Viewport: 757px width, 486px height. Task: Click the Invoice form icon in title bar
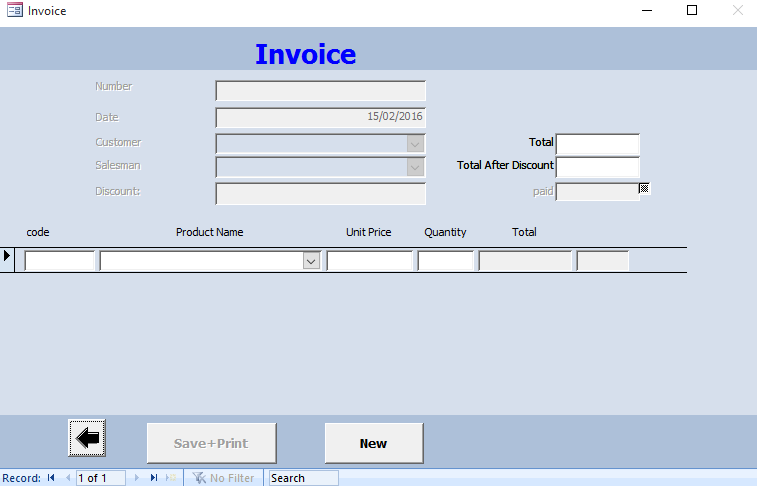click(x=14, y=10)
